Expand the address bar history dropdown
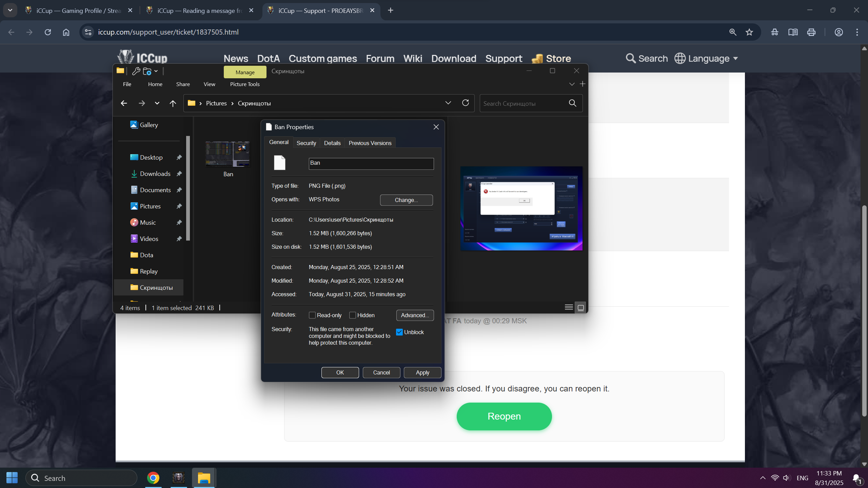The width and height of the screenshot is (868, 488). tap(448, 103)
